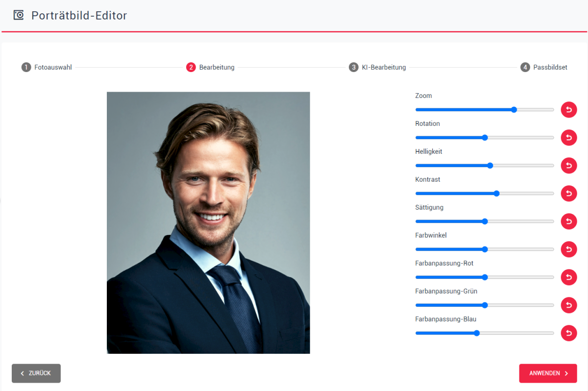Click the Sättigung label
The image size is (588, 391).
429,207
